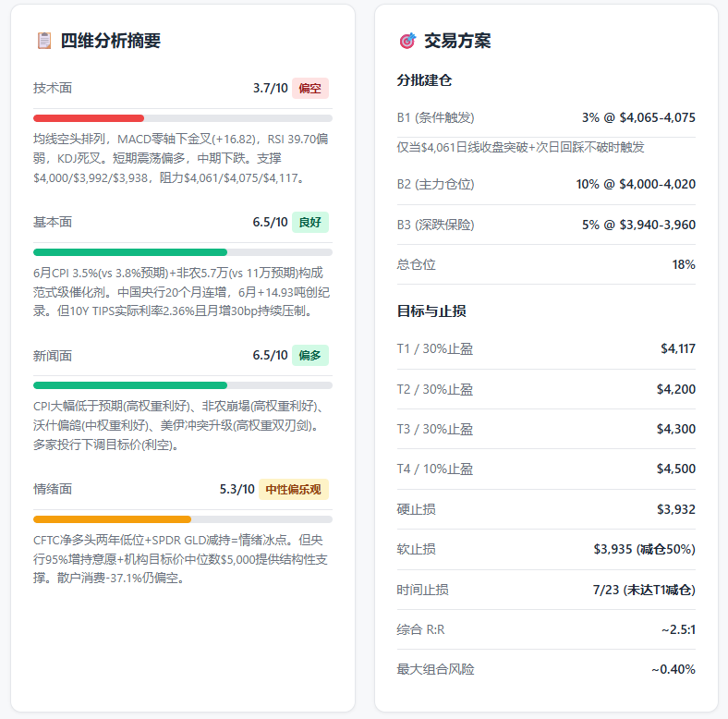Screen dimensions: 728x719
Task: Click the 5% @ $3,940-3,960 value
Action: coord(639,225)
